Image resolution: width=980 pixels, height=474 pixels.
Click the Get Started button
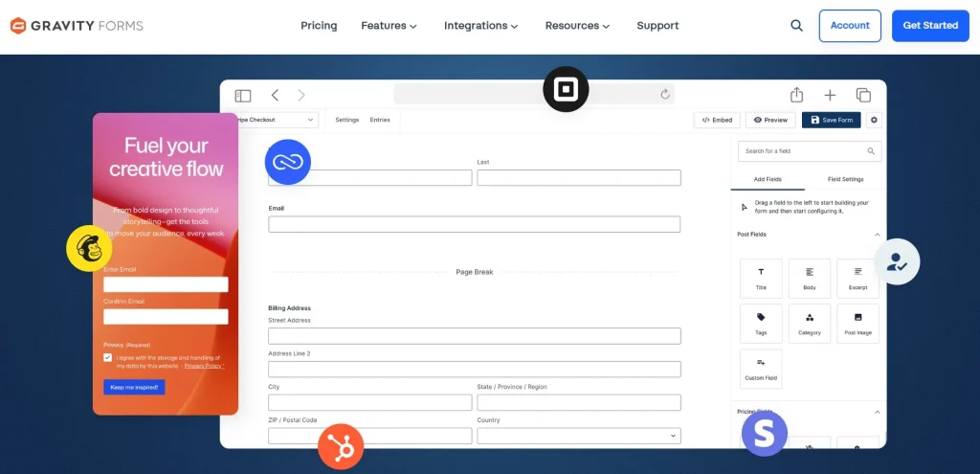[930, 26]
